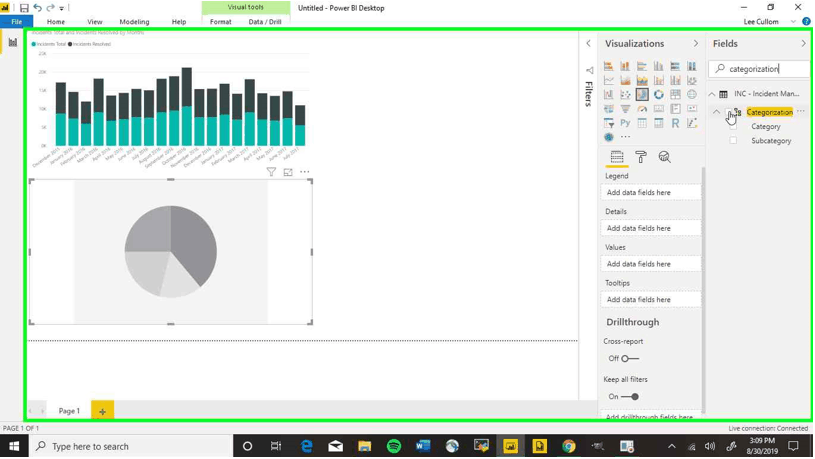Open the Quick Access Toolbar dropdown

coord(61,8)
